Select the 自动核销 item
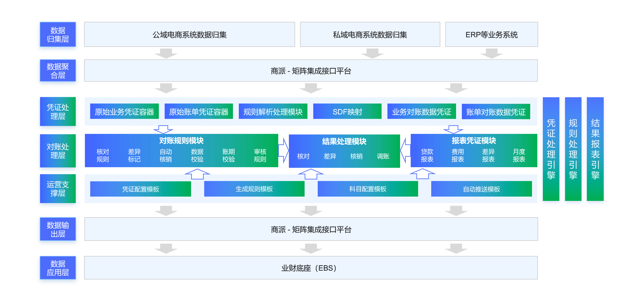 click(166, 155)
